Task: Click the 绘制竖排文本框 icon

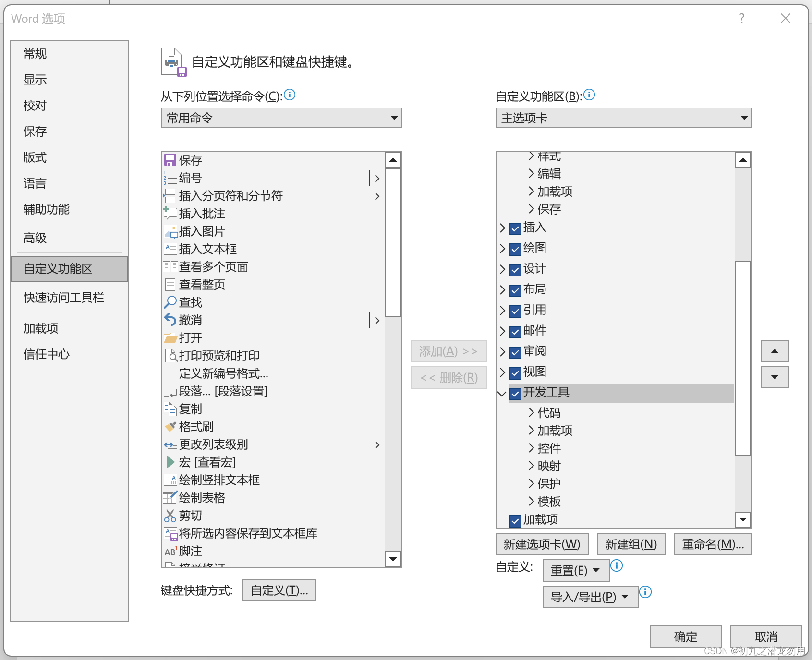Action: click(170, 480)
